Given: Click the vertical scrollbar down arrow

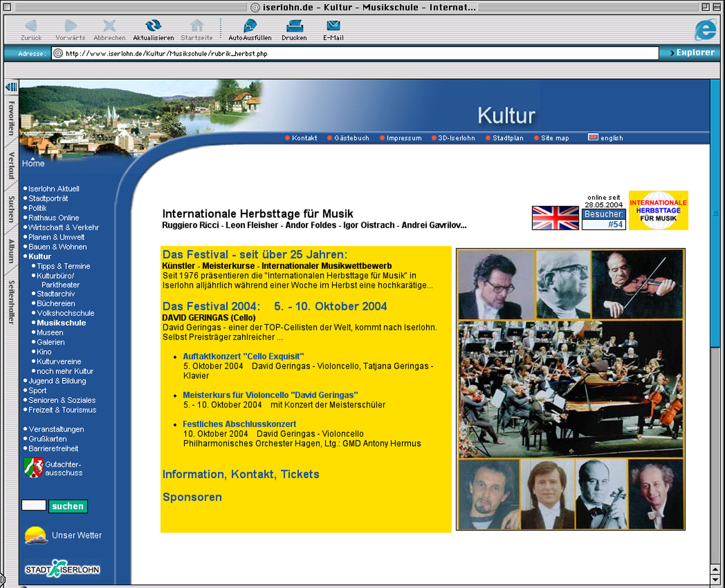Looking at the screenshot, I should tap(715, 579).
